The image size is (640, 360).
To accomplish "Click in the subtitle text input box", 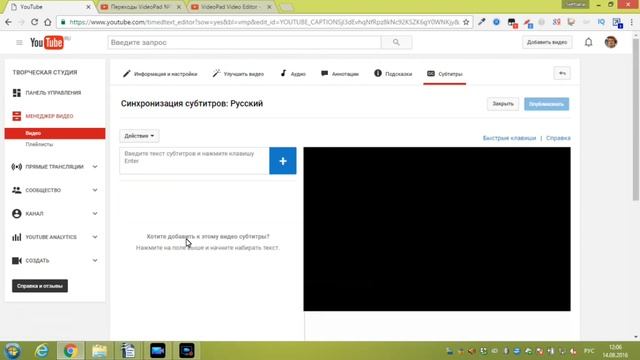I will point(195,161).
